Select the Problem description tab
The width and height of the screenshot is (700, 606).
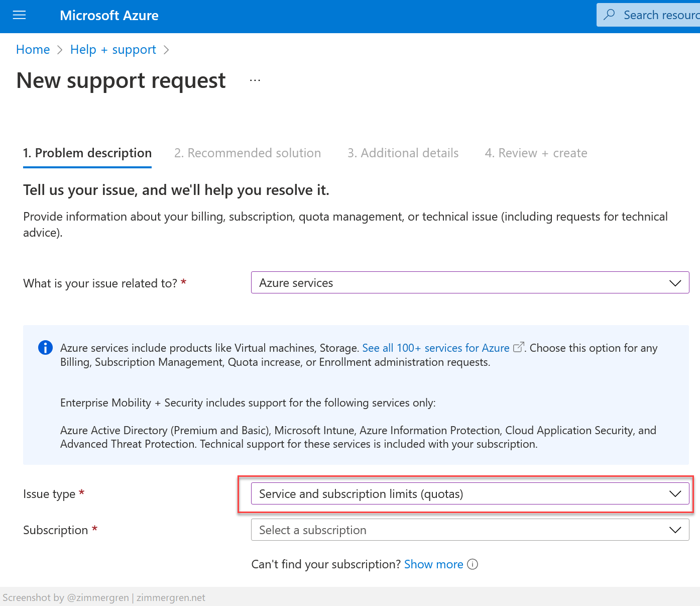tap(87, 153)
